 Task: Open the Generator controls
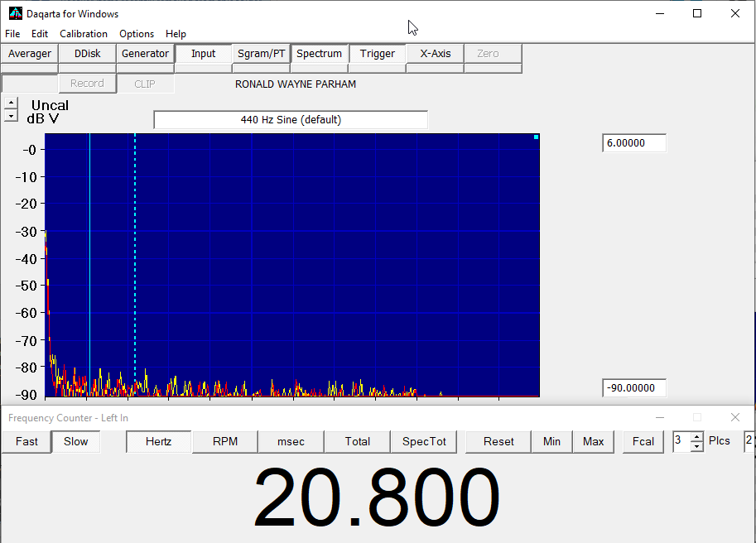(145, 54)
